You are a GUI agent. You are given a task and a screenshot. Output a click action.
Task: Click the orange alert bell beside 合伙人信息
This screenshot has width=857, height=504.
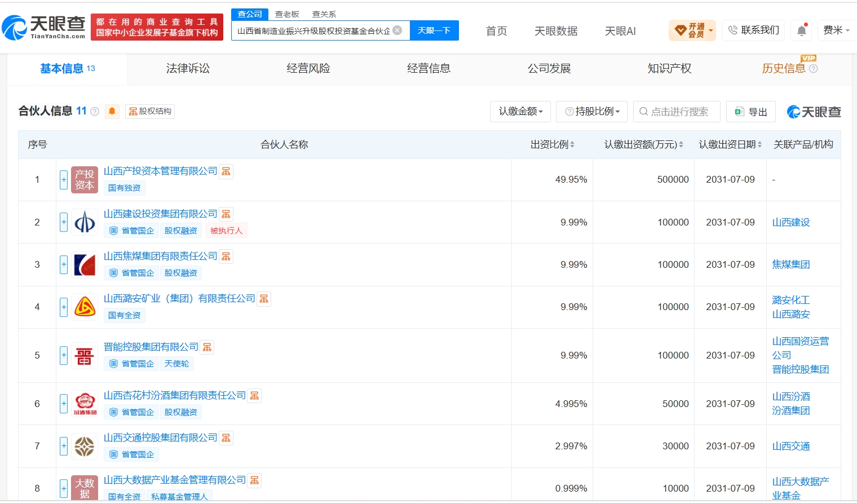pos(112,111)
